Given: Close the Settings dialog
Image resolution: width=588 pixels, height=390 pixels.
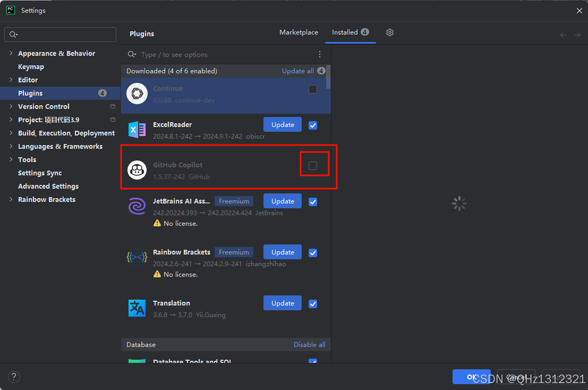Looking at the screenshot, I should 580,11.
